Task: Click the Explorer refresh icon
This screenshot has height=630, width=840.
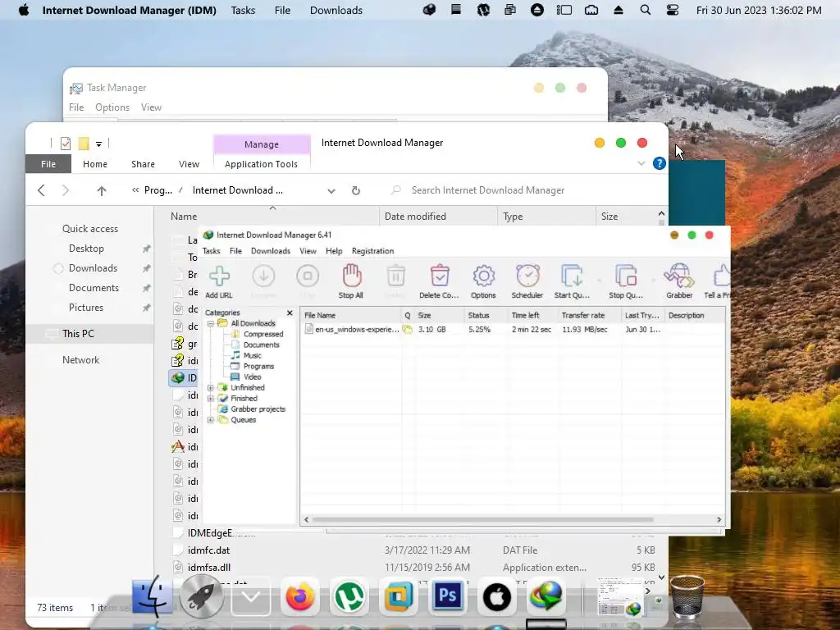Action: pos(356,190)
